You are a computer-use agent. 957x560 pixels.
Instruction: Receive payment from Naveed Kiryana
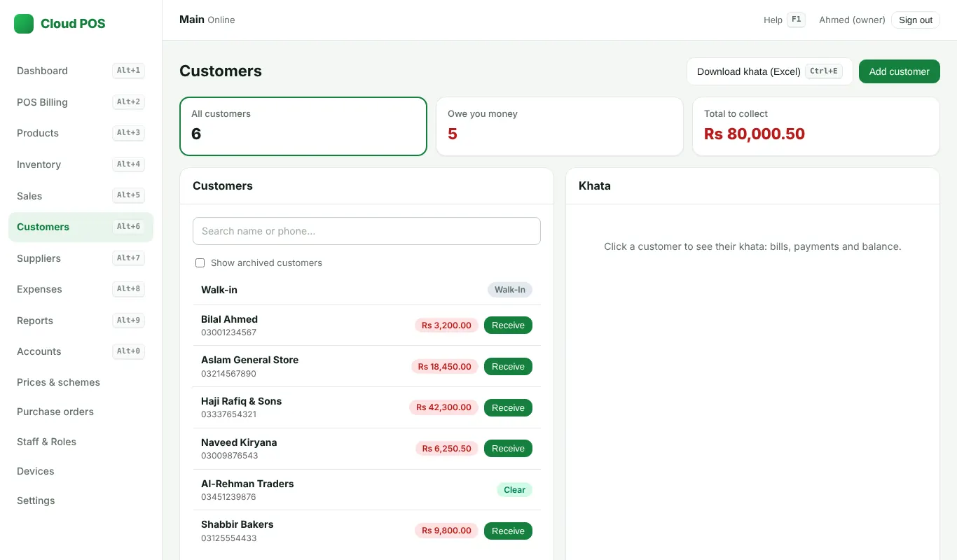(508, 449)
